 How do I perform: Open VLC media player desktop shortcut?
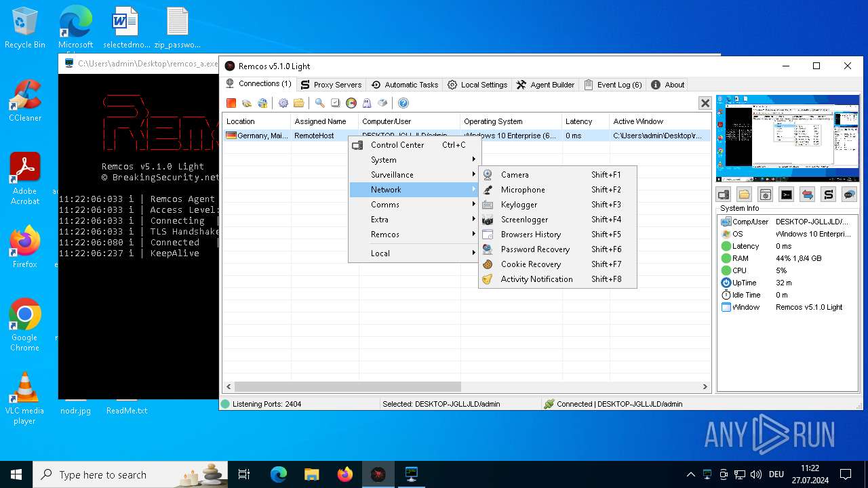25,399
